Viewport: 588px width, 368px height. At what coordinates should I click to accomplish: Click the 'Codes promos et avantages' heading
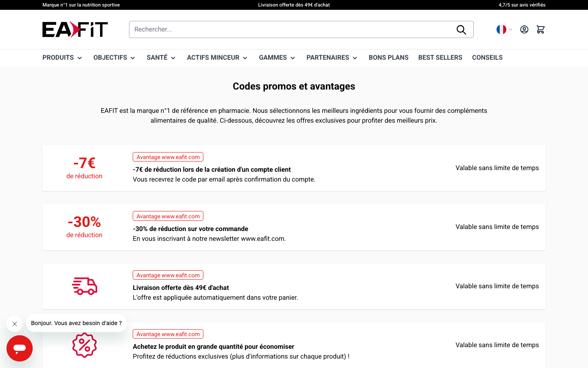click(294, 86)
